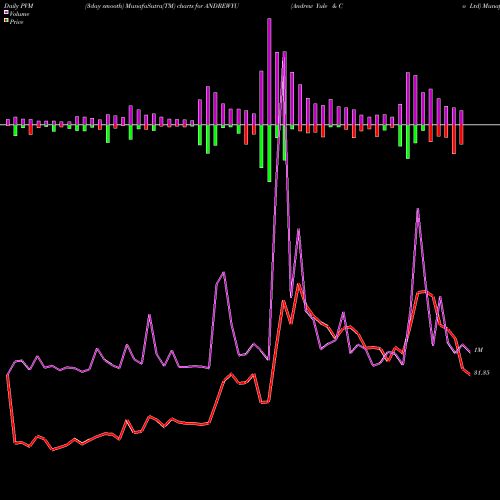
Task: Click the chart title mentioning ANDREWYU
Action: tap(162, 6)
